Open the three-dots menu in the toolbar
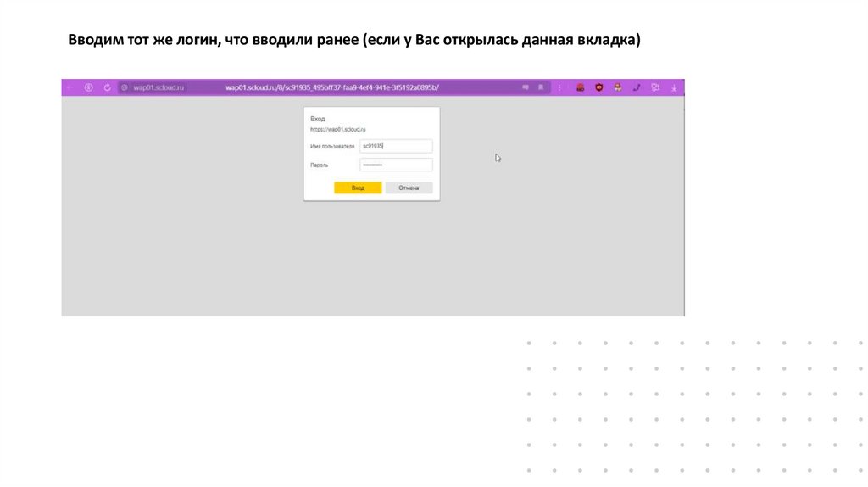 click(x=559, y=87)
